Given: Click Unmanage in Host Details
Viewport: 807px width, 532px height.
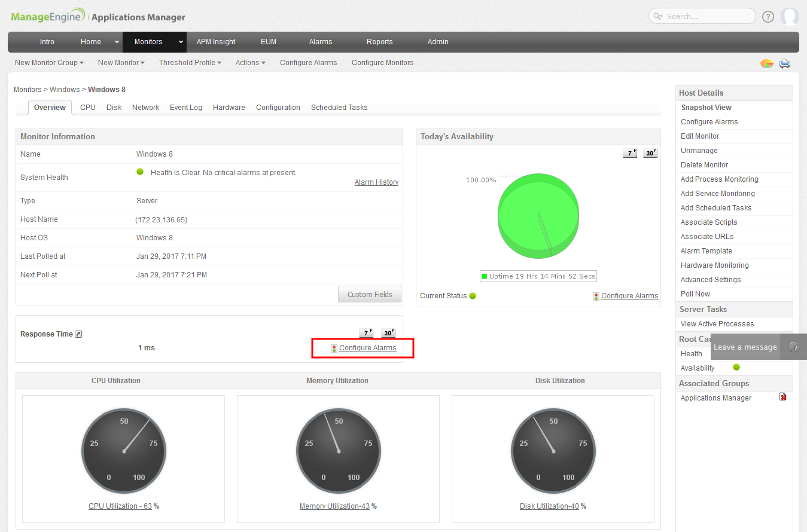Looking at the screenshot, I should (699, 151).
